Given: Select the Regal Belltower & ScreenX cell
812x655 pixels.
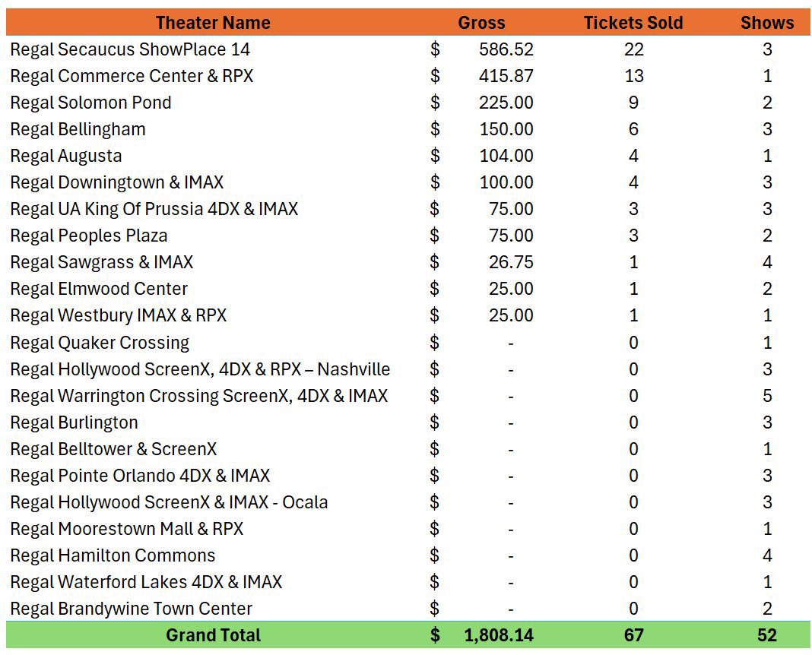Looking at the screenshot, I should (113, 449).
